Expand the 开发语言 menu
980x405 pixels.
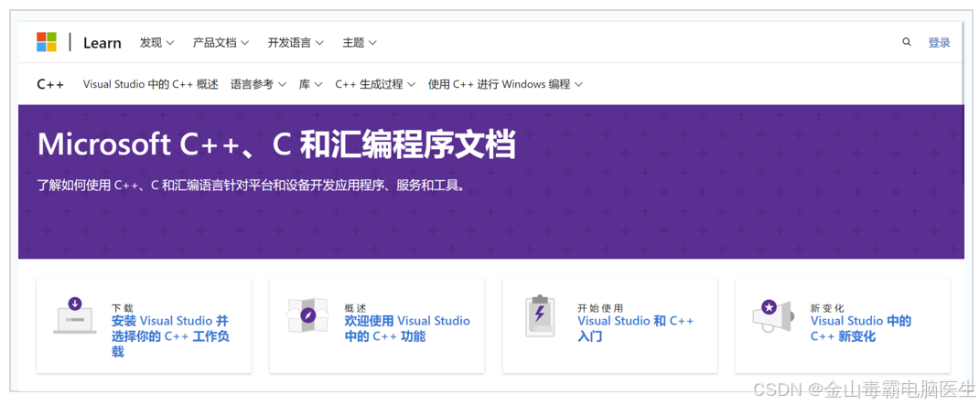pos(296,42)
